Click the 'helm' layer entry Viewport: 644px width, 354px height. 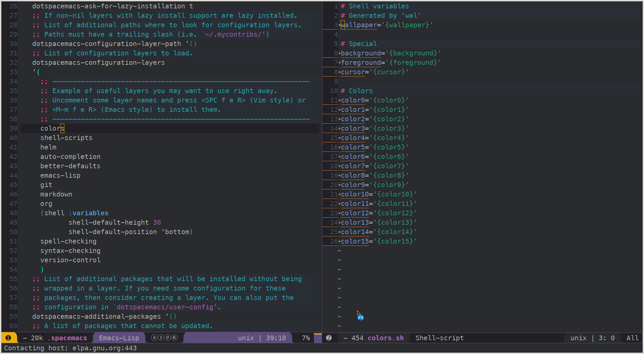(x=48, y=147)
